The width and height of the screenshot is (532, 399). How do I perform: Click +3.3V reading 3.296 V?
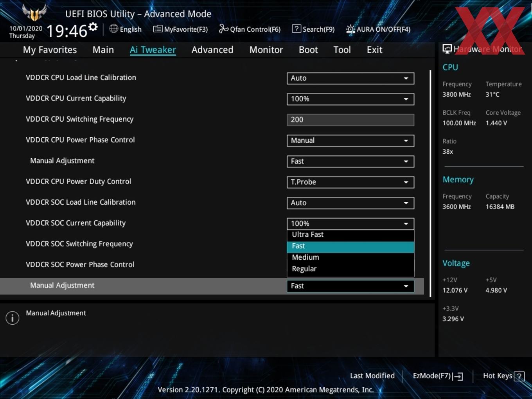[453, 319]
